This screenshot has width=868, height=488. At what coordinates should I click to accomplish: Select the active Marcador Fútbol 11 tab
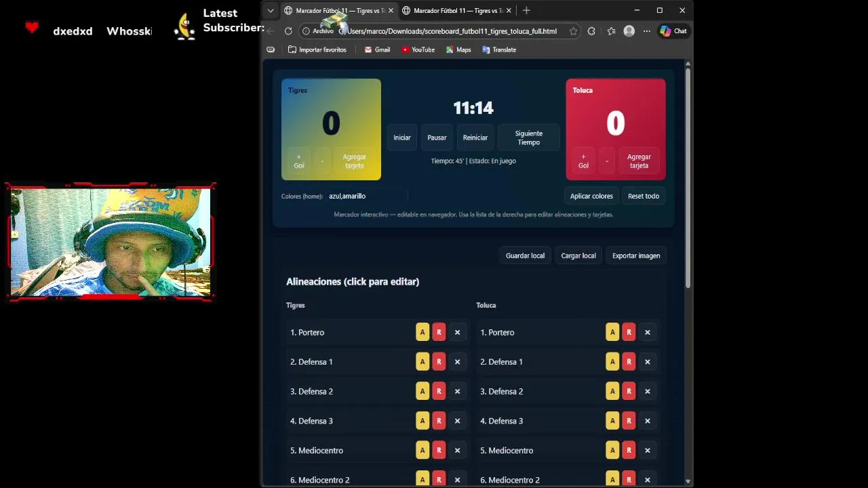338,11
